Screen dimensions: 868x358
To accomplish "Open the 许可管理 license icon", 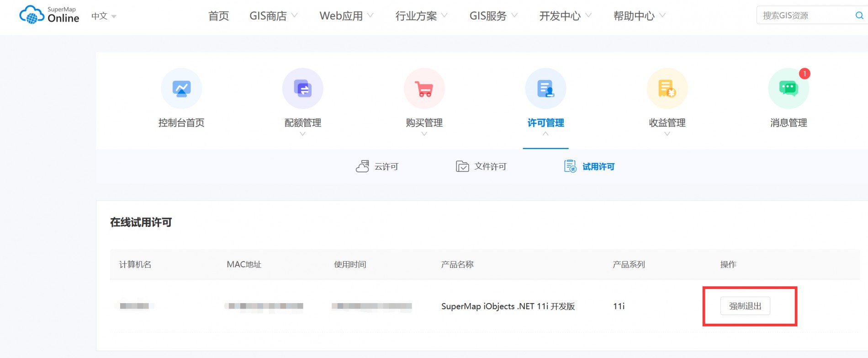I will (545, 88).
